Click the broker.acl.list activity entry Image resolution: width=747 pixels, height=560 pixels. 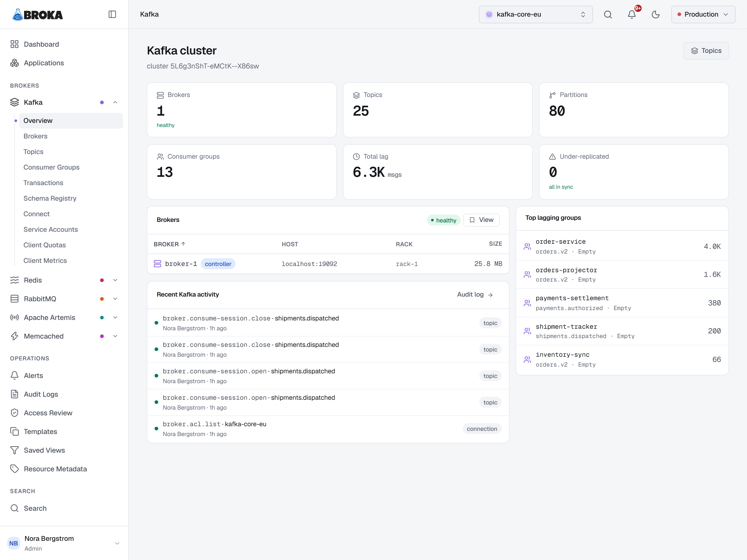328,429
